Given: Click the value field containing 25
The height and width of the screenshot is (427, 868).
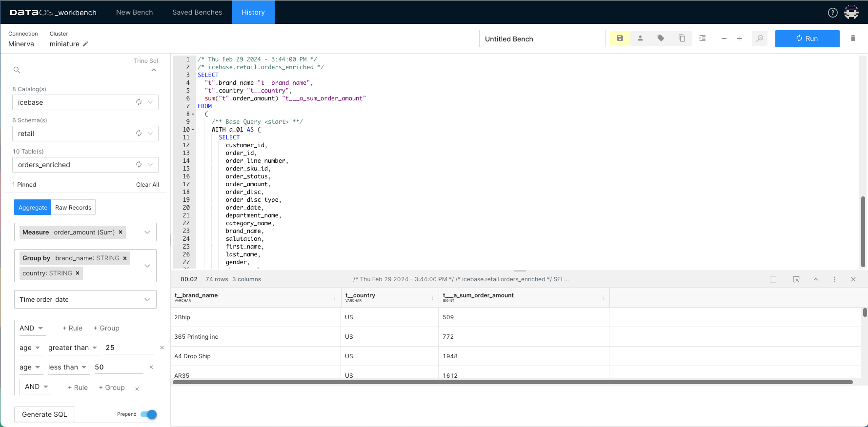Looking at the screenshot, I should (x=129, y=348).
